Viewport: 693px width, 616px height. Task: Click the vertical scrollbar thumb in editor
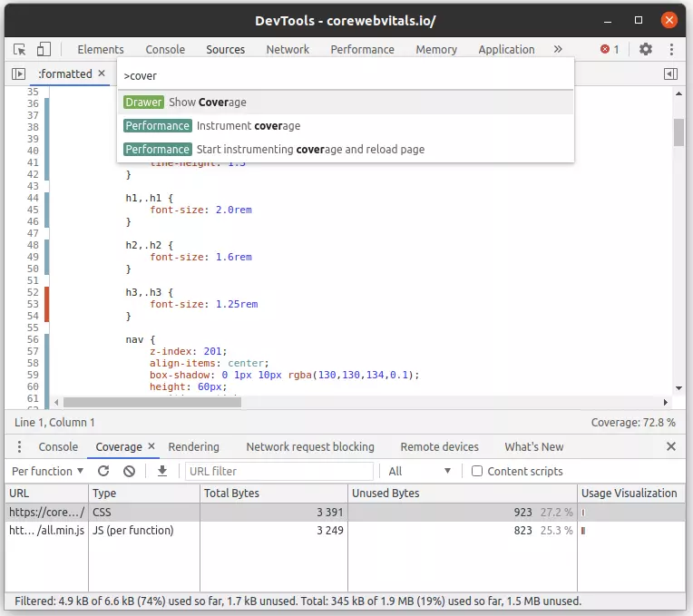coord(678,132)
